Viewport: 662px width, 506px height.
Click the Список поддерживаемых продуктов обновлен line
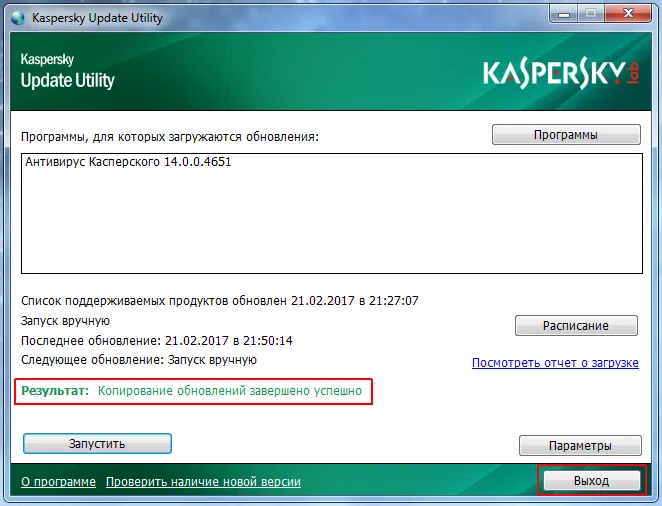coord(220,301)
